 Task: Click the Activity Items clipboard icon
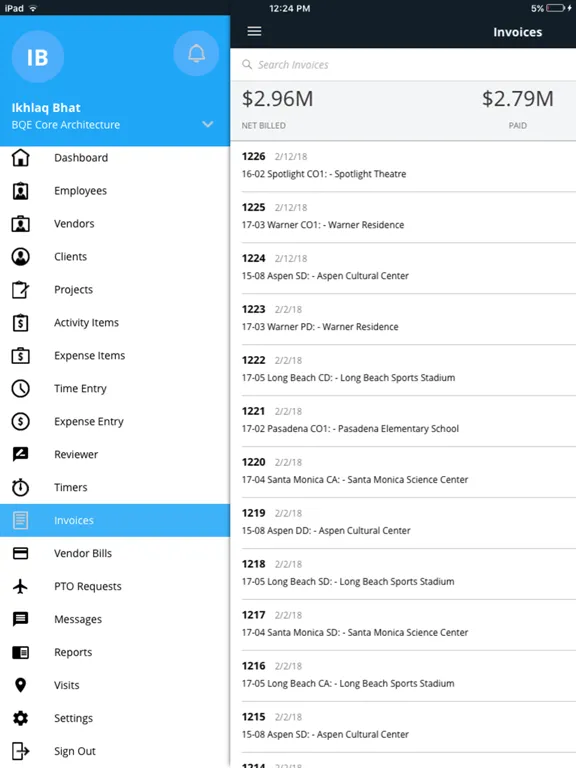coord(21,322)
